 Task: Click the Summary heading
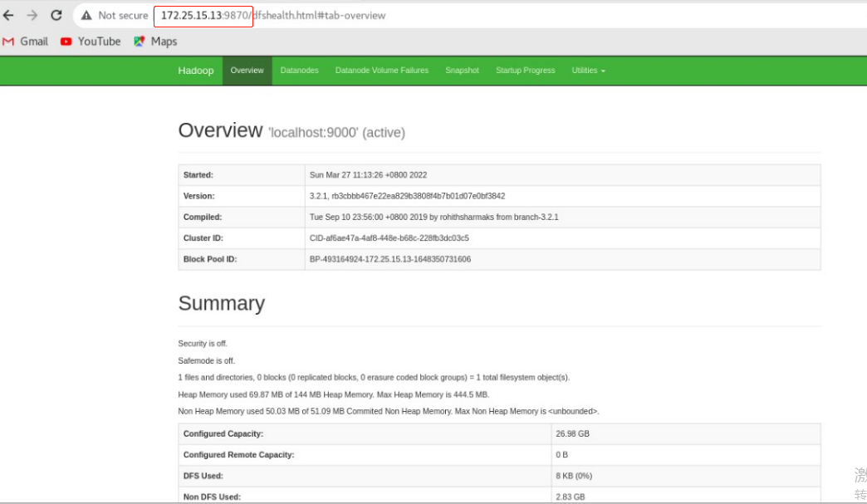[221, 303]
